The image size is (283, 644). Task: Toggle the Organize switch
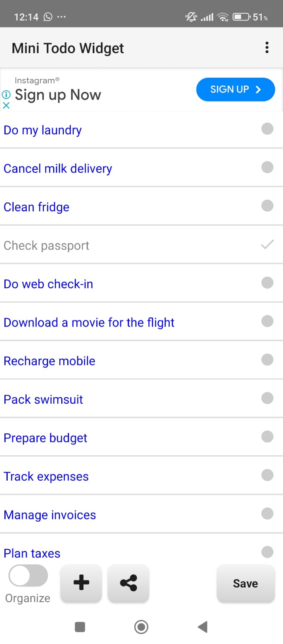click(x=28, y=576)
